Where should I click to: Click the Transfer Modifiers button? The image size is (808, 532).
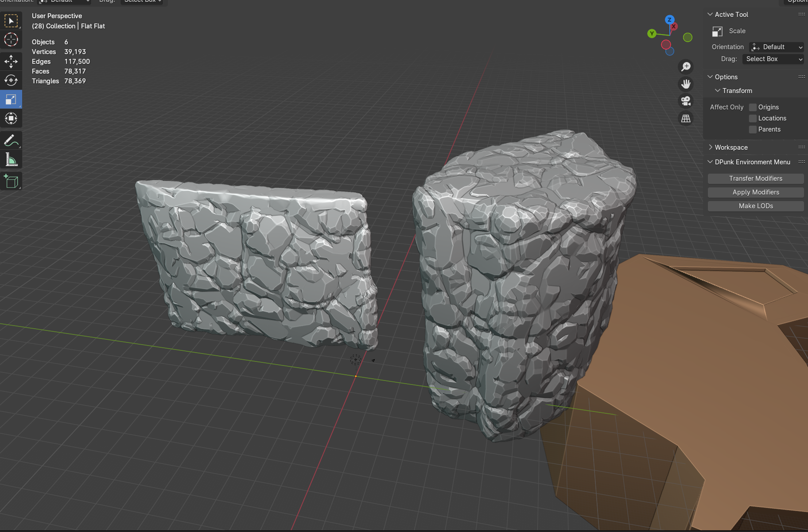point(756,179)
